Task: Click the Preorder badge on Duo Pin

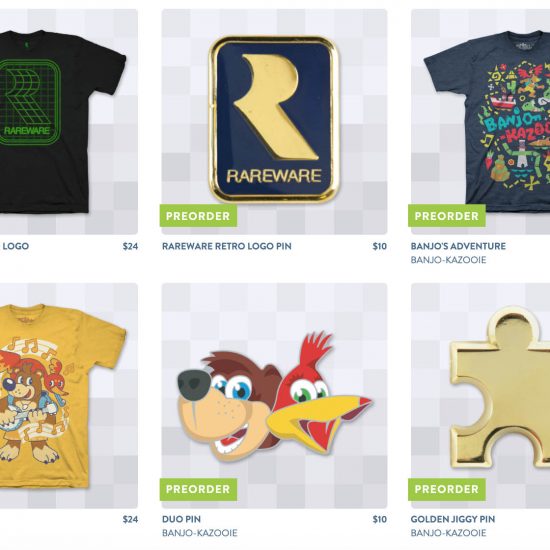Action: (x=198, y=489)
